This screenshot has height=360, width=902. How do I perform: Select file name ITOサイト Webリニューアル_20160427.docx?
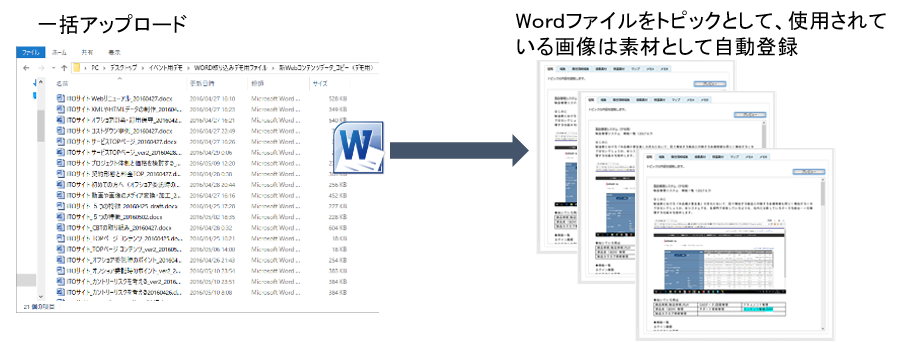pos(119,99)
